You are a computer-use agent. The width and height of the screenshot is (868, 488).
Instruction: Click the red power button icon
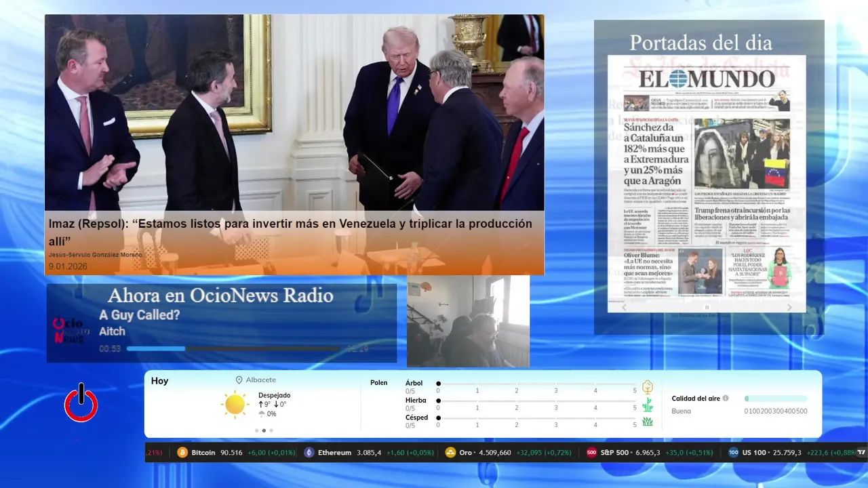tap(81, 403)
